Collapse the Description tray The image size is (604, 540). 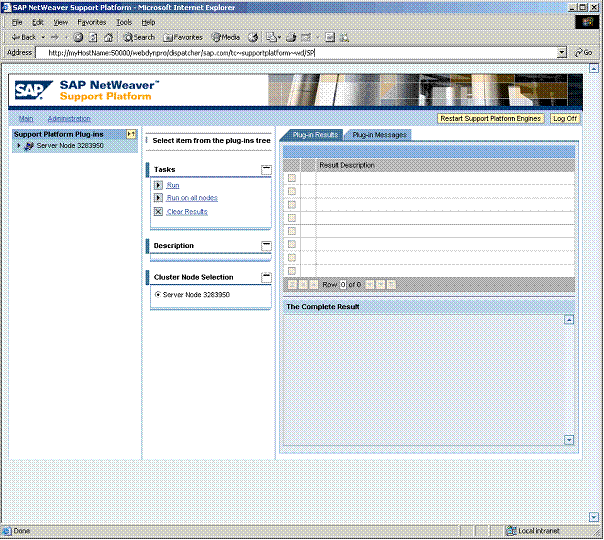(x=266, y=246)
